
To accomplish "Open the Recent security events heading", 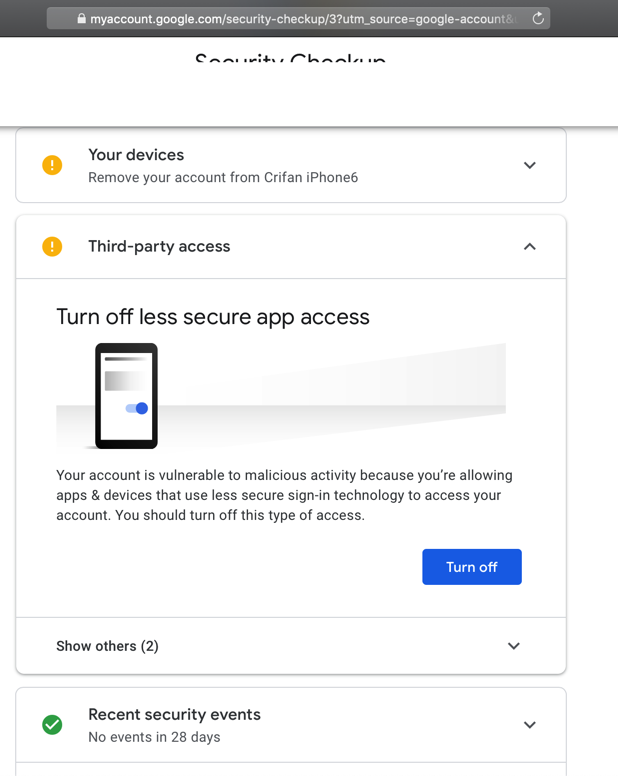I will tap(174, 714).
